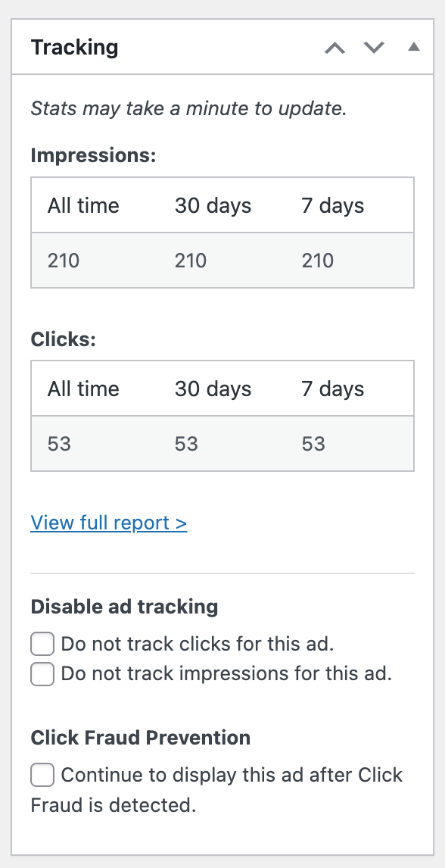Screen dimensions: 445x868
Task: Click the 30 days impressions count
Action: click(190, 261)
